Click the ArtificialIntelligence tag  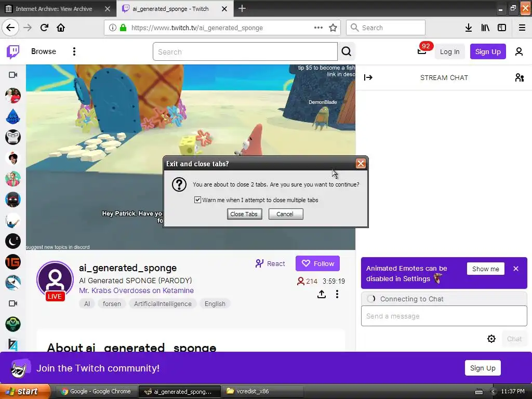[x=163, y=303]
